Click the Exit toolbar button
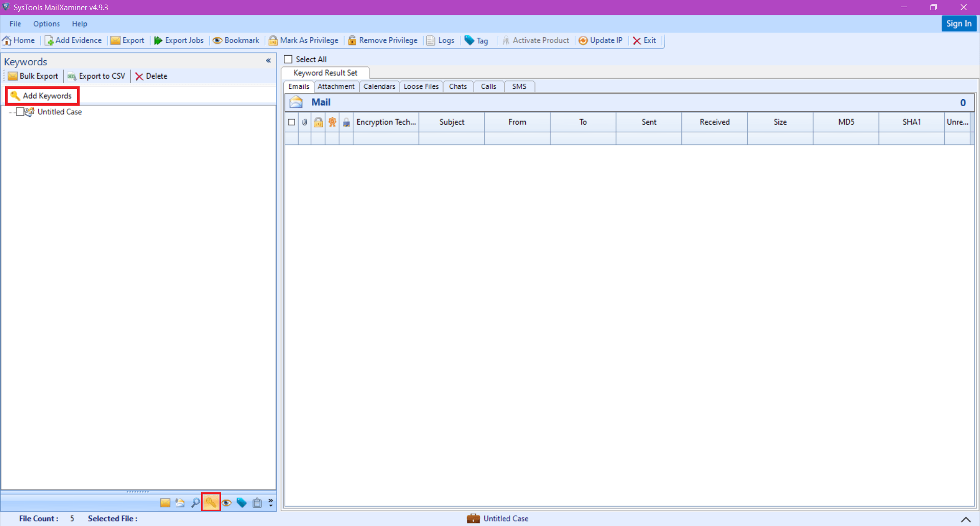Viewport: 980px width, 526px height. 644,40
